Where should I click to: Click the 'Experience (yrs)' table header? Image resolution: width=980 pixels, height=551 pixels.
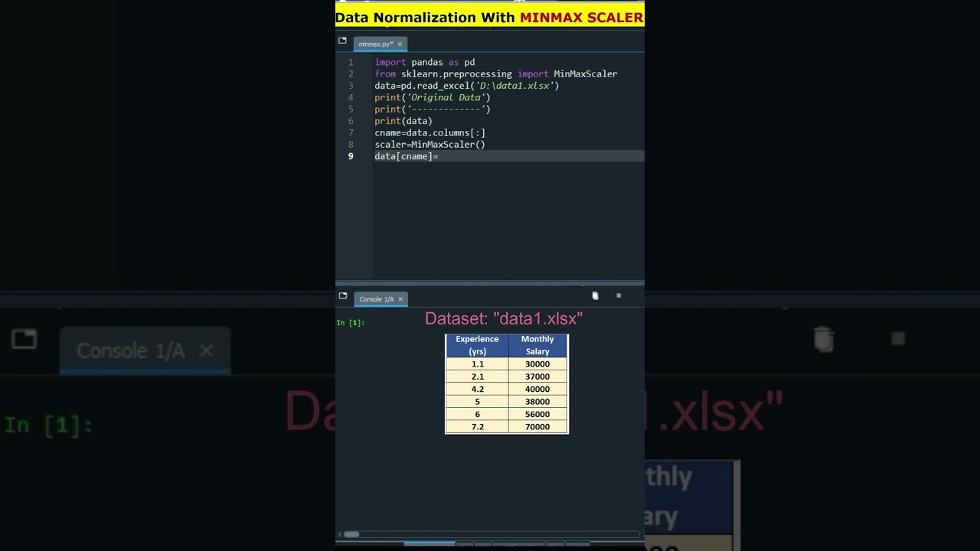click(x=477, y=345)
